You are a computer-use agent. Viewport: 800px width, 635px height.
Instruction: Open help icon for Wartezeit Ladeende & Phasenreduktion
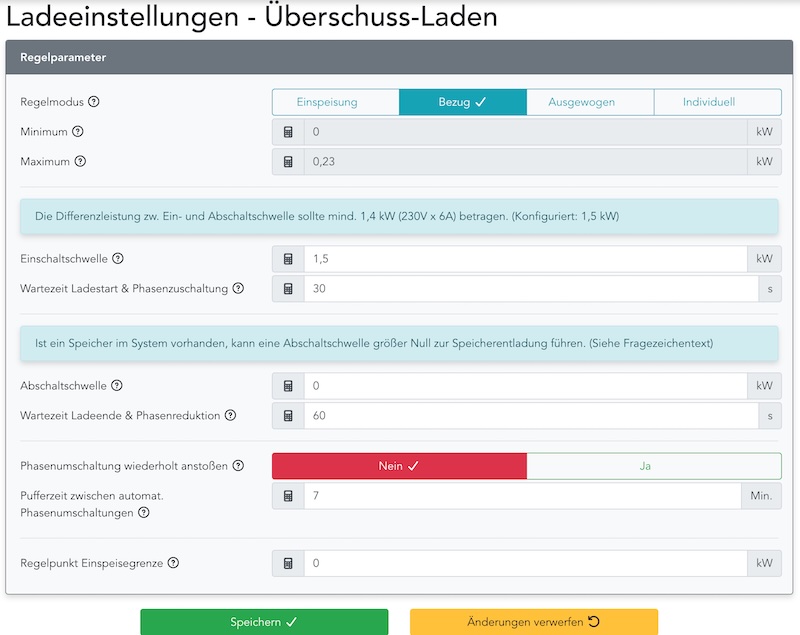[x=231, y=415]
